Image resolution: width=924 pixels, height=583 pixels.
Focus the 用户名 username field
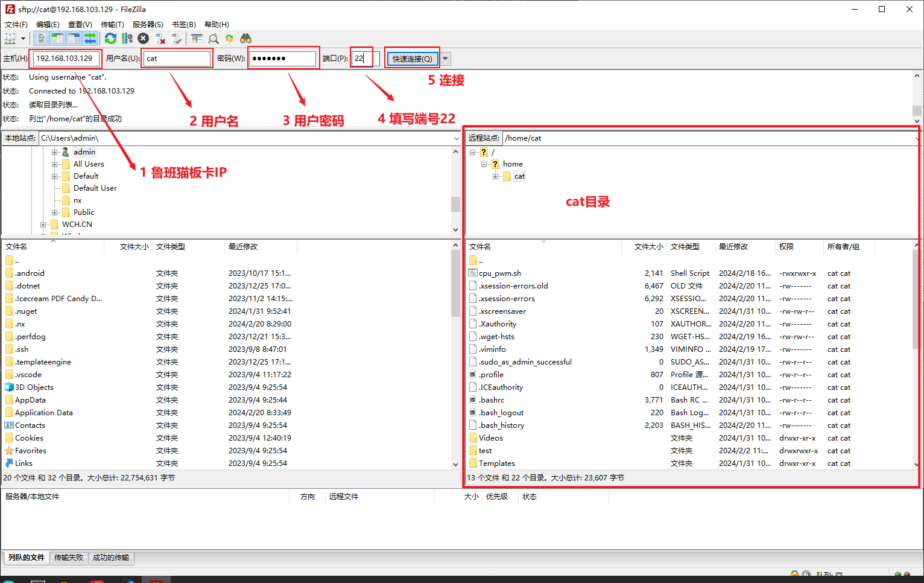pos(177,59)
